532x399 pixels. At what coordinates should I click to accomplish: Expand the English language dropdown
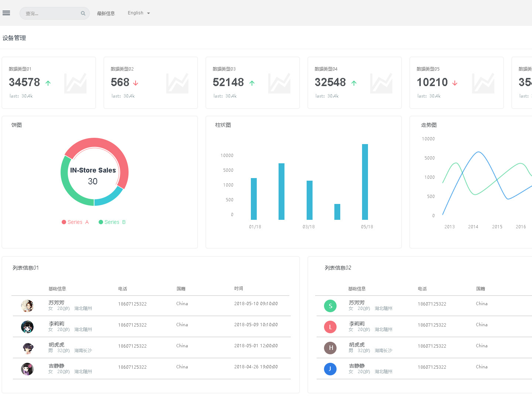139,13
